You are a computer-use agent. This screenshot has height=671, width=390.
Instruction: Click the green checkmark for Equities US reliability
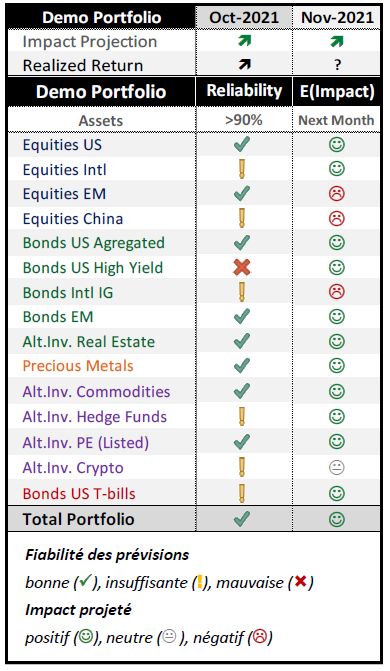pyautogui.click(x=242, y=145)
